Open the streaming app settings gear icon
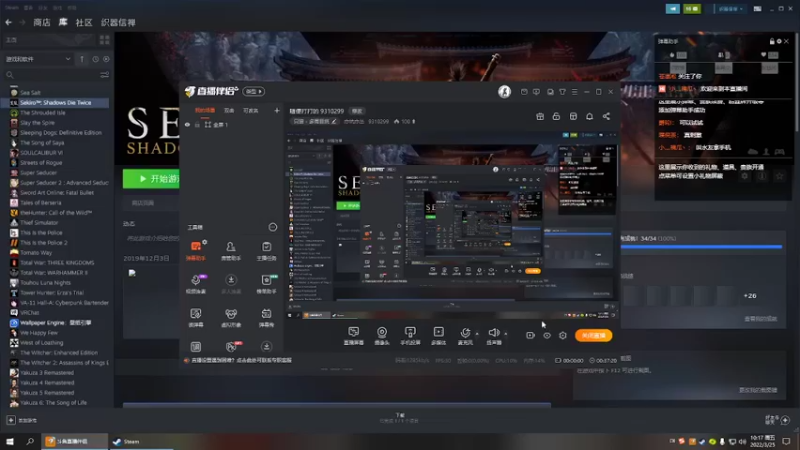800x450 pixels. click(563, 335)
